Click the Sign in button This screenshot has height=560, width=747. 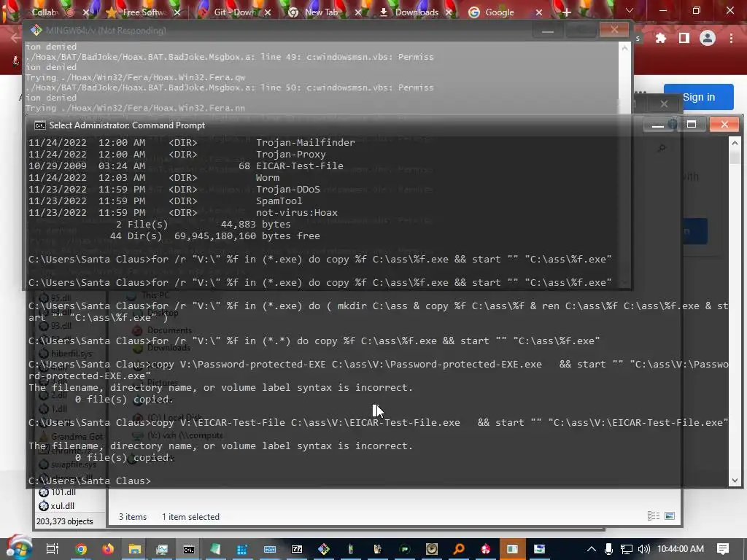698,97
